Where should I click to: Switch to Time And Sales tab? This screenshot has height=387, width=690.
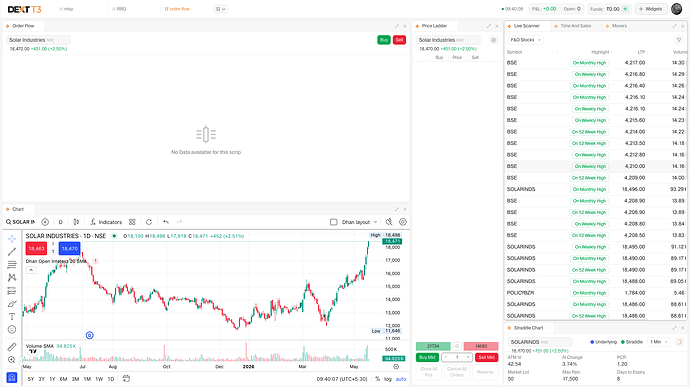573,26
